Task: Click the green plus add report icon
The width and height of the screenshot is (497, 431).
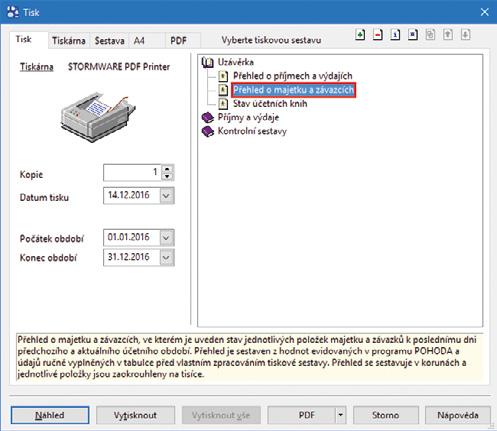Action: point(360,35)
